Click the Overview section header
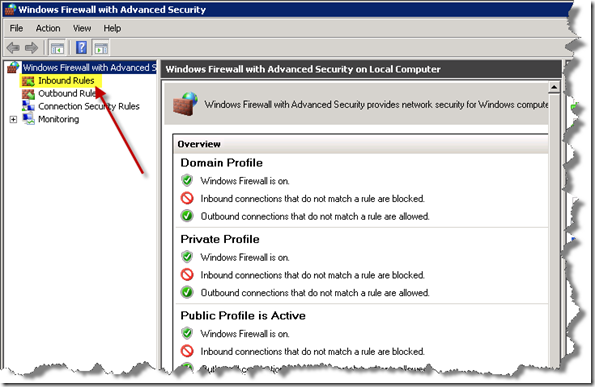 point(360,144)
